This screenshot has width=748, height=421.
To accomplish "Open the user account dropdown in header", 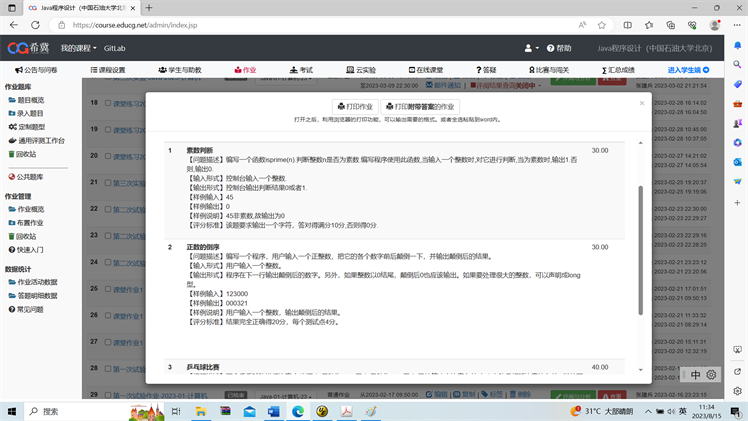I will pyautogui.click(x=530, y=48).
